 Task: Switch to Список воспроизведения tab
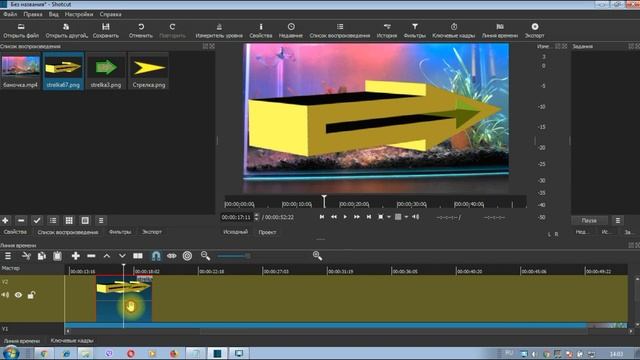pos(68,232)
